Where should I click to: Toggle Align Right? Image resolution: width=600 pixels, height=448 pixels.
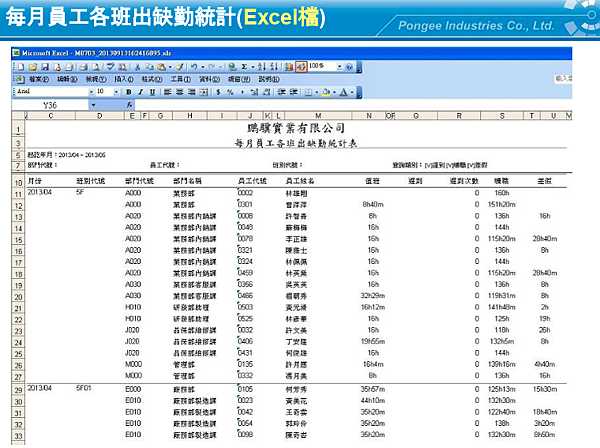pos(192,92)
